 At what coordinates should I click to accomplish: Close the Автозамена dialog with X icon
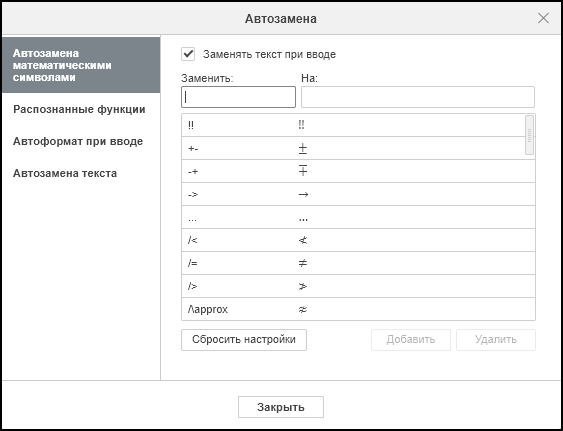coord(543,18)
